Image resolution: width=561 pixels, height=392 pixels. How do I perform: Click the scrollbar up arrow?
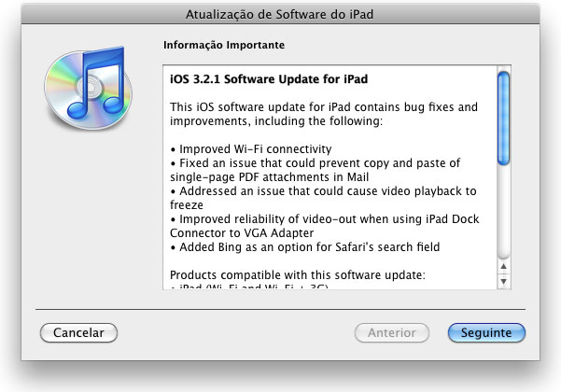(503, 266)
